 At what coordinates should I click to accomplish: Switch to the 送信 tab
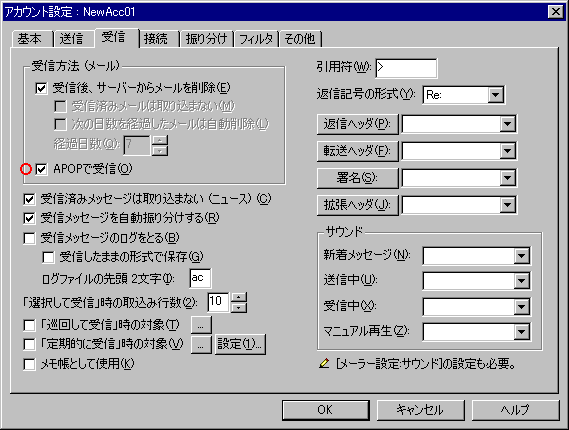[x=71, y=38]
